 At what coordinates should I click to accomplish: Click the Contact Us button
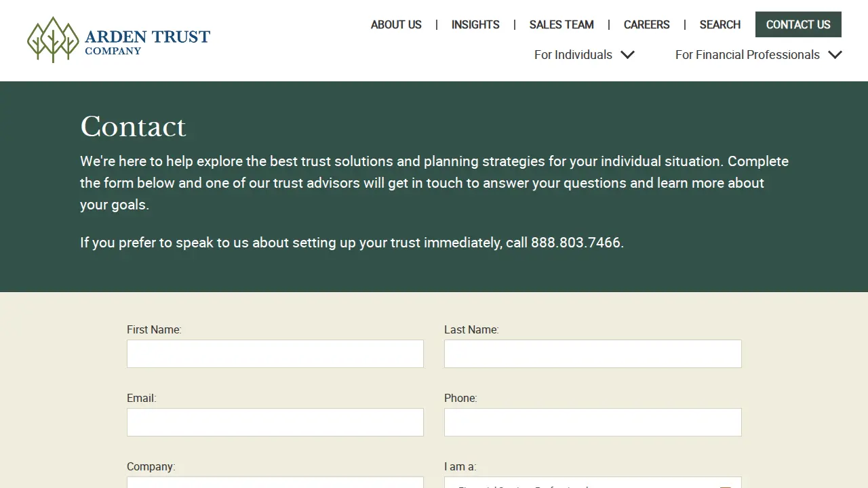[x=798, y=24]
